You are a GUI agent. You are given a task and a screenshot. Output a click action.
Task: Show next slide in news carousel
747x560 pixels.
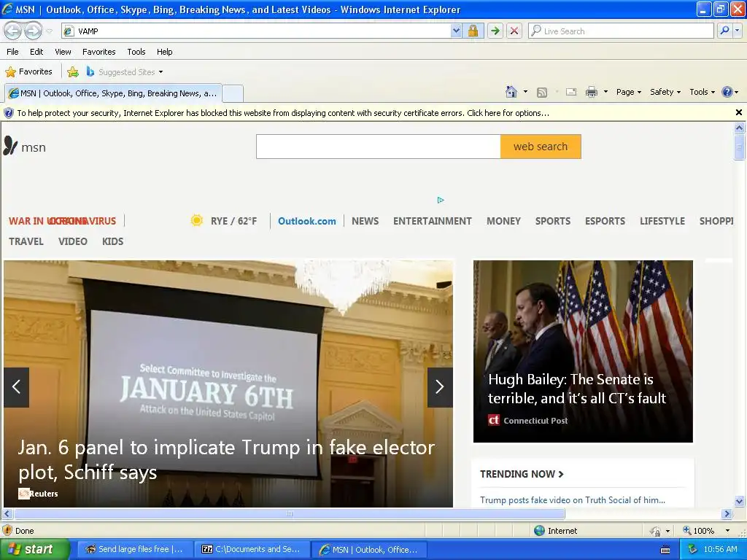pos(440,387)
